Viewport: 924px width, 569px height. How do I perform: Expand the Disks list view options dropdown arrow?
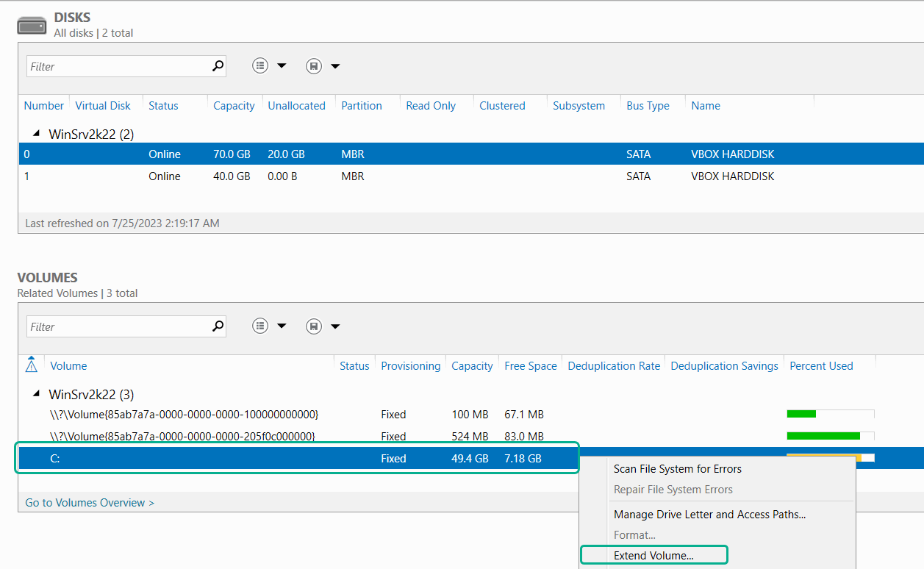[282, 66]
